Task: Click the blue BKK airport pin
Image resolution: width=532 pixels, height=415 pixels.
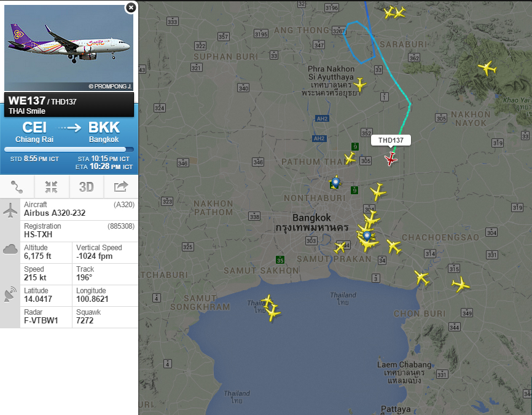Action: coord(367,235)
